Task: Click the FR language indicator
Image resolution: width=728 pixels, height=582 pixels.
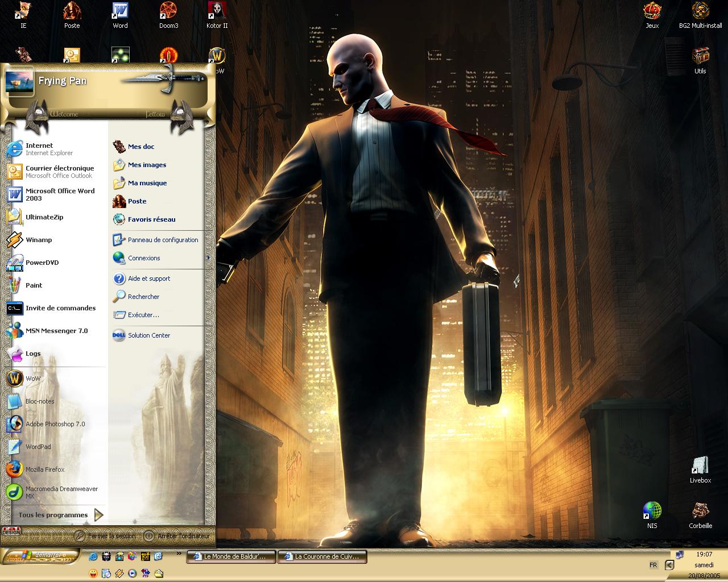Action: click(x=653, y=565)
